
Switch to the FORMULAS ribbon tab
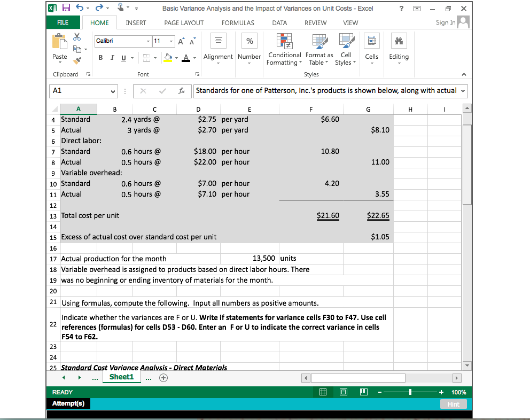[237, 22]
